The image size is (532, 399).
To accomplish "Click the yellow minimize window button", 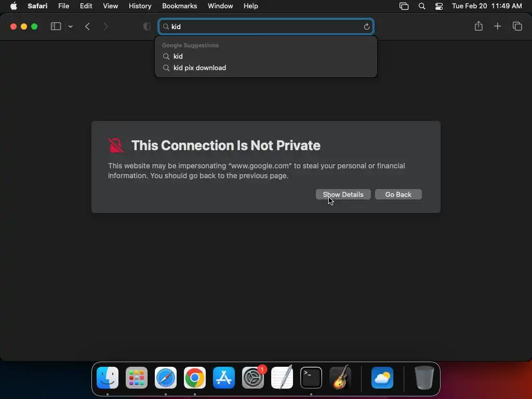I will [x=24, y=26].
